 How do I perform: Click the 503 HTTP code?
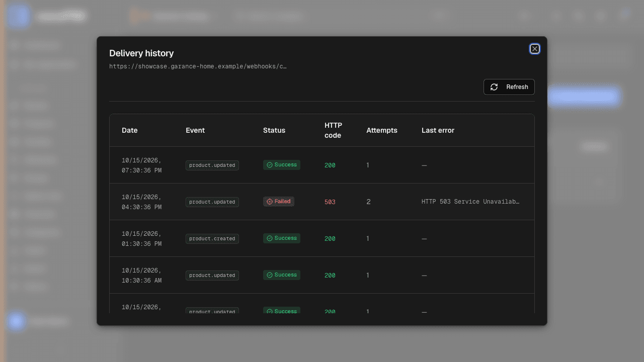click(330, 202)
